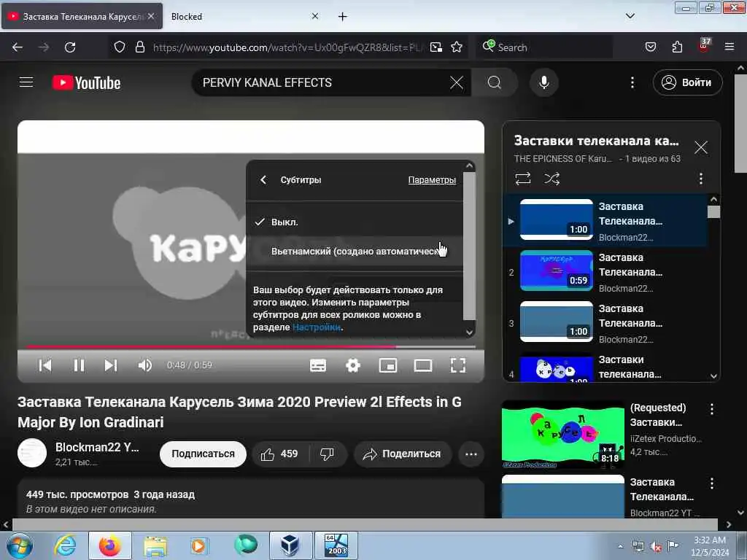Go back from the Субтитры menu
The image size is (747, 560).
point(263,179)
